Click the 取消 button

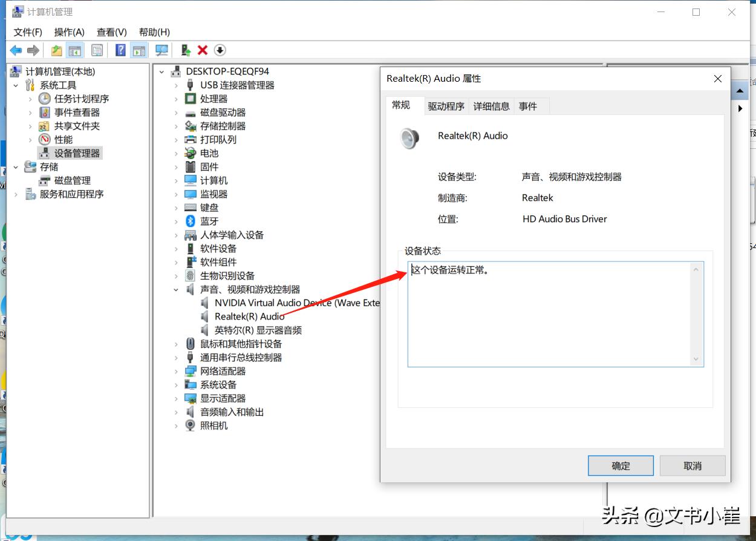coord(692,465)
